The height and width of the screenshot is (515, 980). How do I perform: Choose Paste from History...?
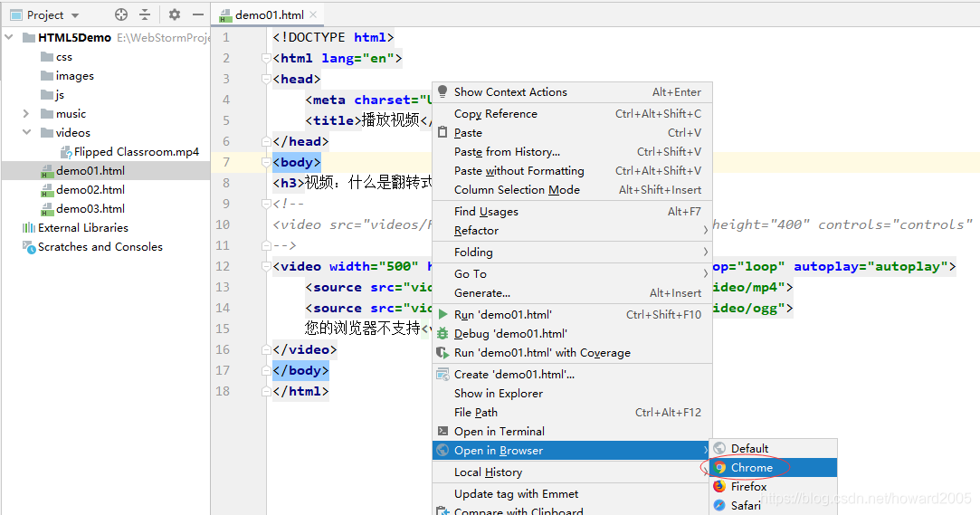point(572,152)
